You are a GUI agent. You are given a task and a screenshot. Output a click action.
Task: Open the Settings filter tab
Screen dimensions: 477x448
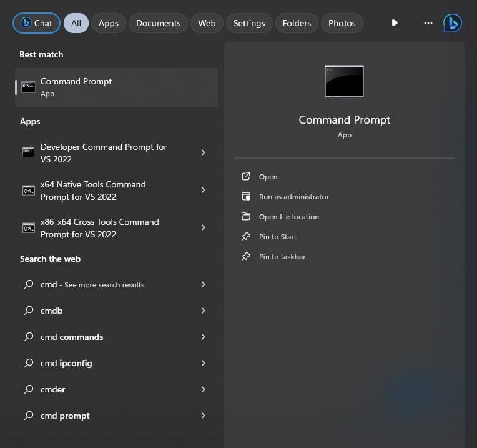(x=249, y=23)
